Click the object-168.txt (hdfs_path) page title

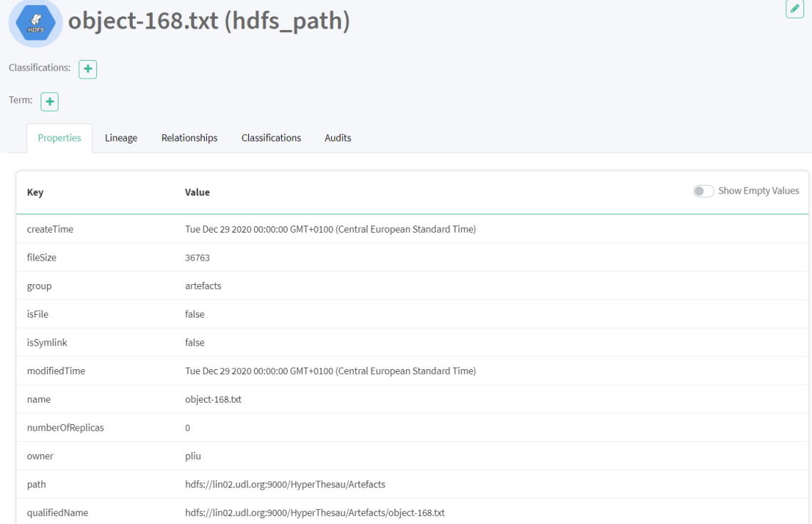click(x=208, y=21)
